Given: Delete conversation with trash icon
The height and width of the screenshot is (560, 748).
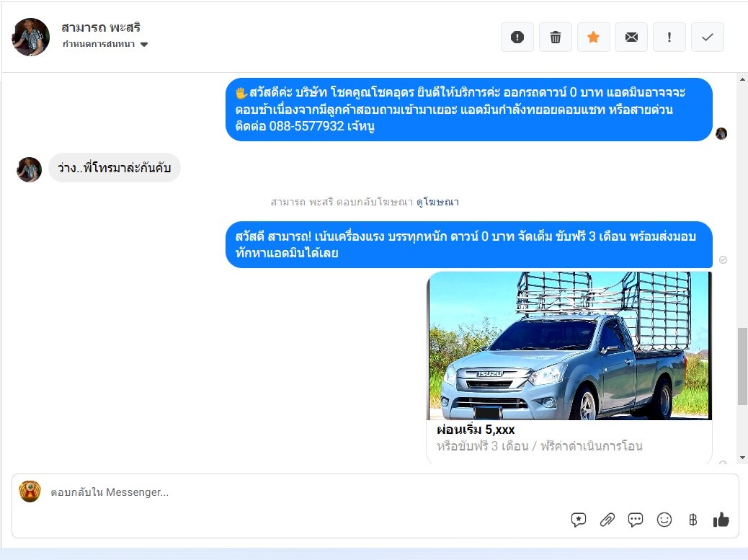Looking at the screenshot, I should click(x=556, y=37).
